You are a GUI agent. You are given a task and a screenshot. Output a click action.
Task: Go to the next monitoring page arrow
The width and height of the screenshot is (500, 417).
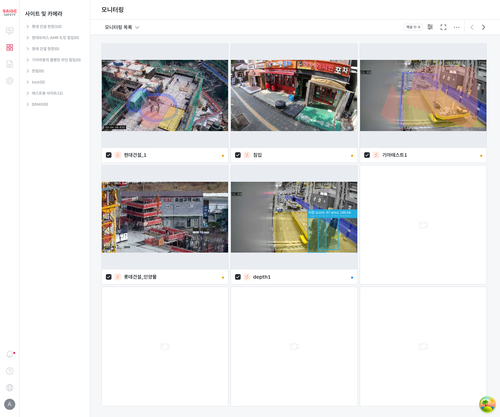coord(483,27)
